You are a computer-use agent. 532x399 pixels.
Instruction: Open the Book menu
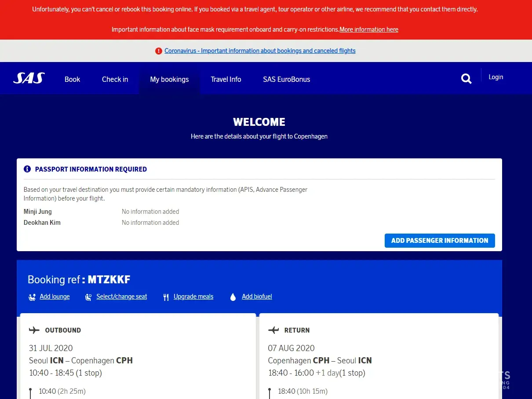pyautogui.click(x=72, y=79)
